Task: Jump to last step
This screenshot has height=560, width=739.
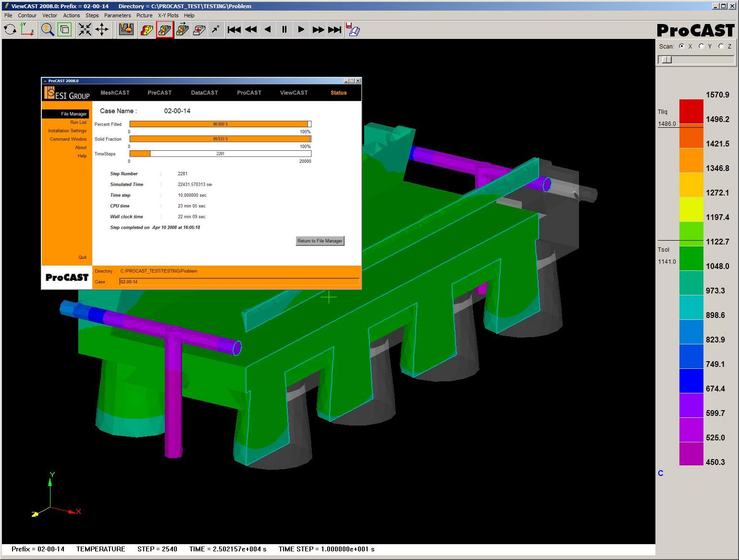Action: pyautogui.click(x=335, y=30)
